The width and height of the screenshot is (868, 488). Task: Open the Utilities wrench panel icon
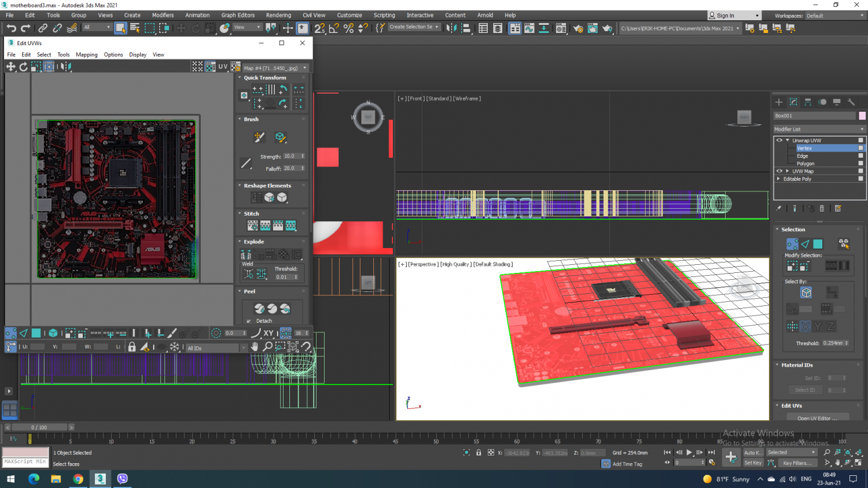coord(851,102)
